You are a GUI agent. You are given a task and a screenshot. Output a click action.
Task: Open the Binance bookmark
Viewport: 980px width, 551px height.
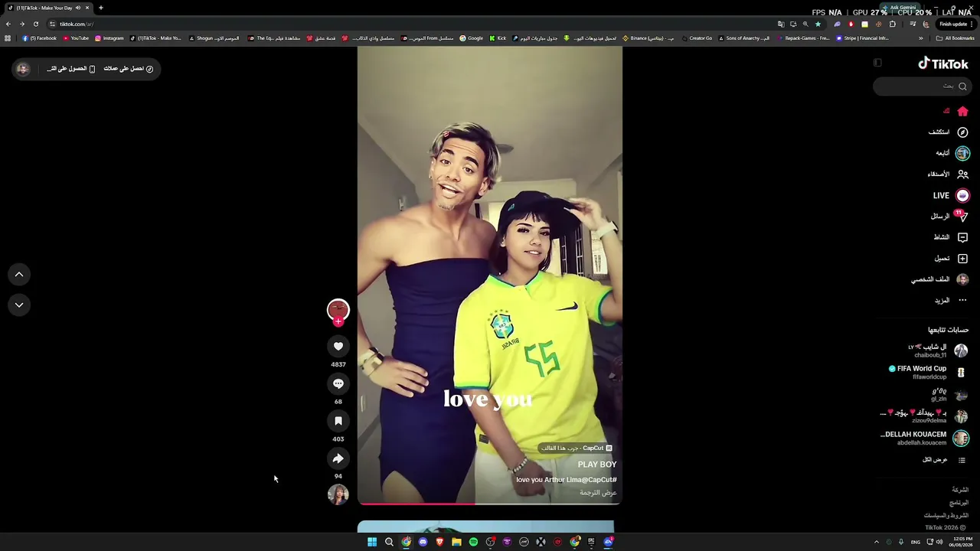[x=648, y=38]
